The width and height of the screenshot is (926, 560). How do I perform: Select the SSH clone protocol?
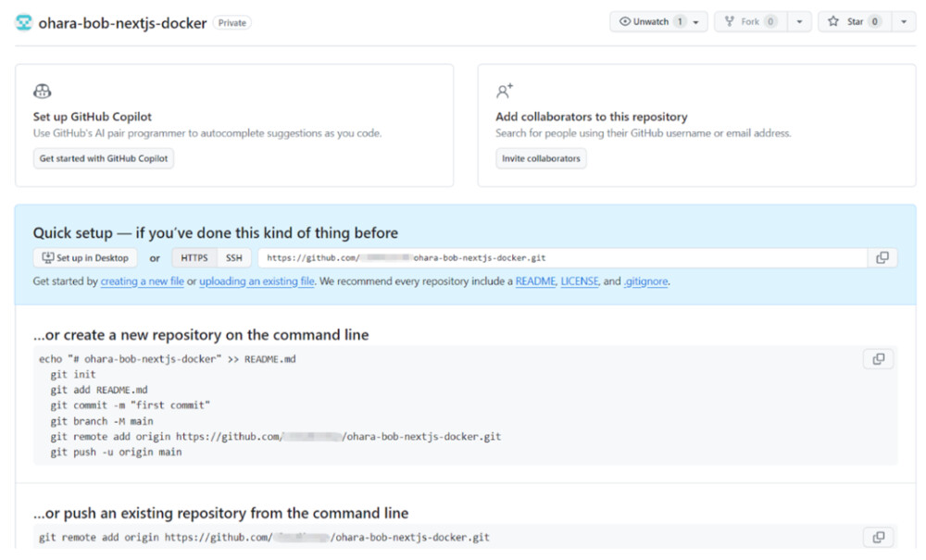click(x=234, y=258)
